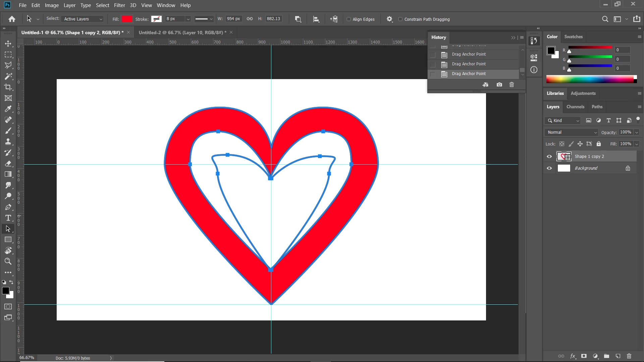
Task: Delete current history state with trash icon
Action: click(x=512, y=85)
